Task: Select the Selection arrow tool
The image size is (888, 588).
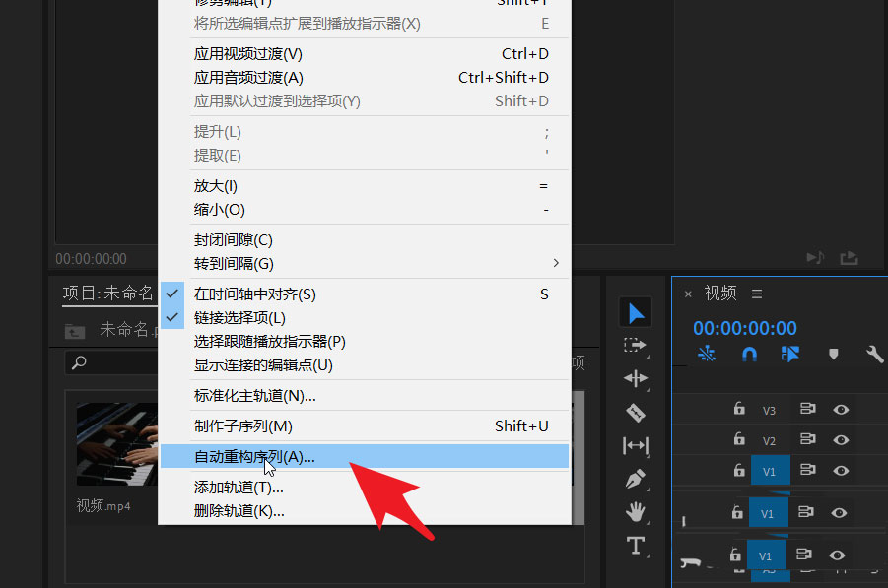Action: coord(636,312)
